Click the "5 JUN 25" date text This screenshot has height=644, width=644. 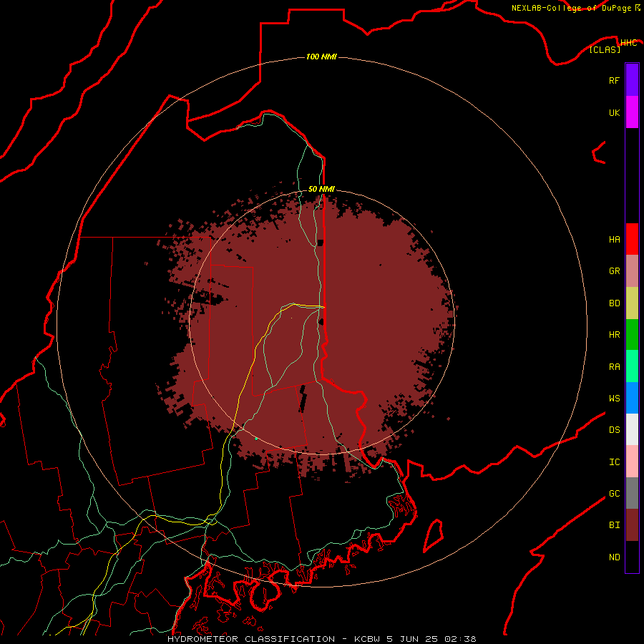pos(412,639)
